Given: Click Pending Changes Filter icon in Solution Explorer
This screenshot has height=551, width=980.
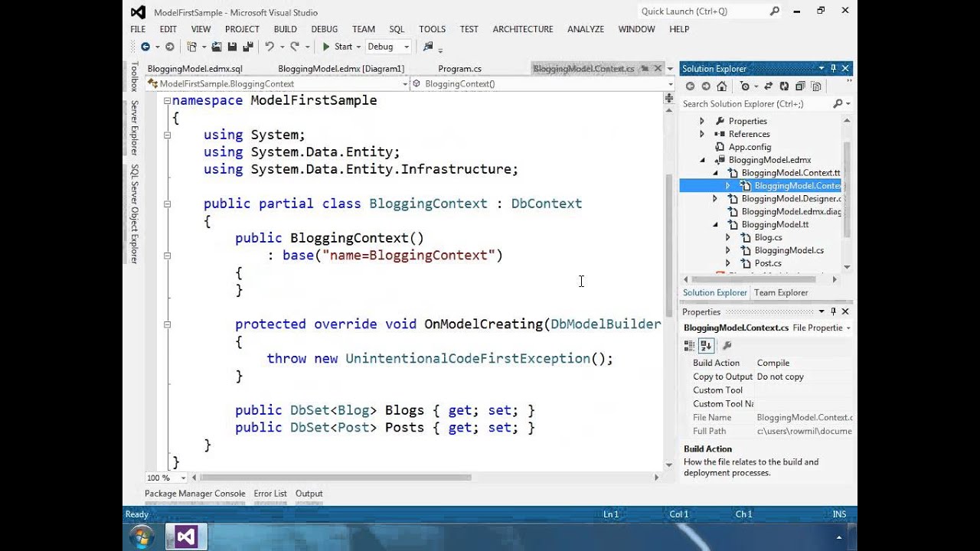Looking at the screenshot, I should click(745, 86).
